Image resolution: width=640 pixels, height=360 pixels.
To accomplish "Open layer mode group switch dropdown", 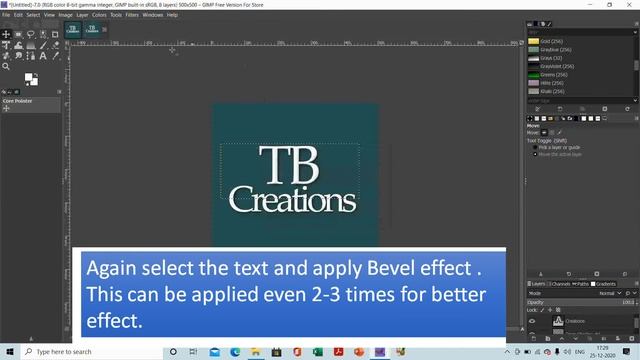I will click(x=631, y=293).
